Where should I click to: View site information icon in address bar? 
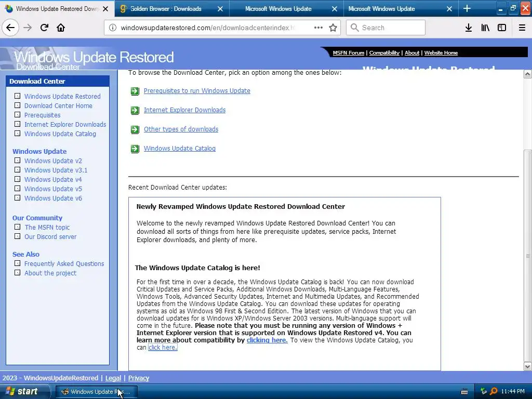point(112,28)
